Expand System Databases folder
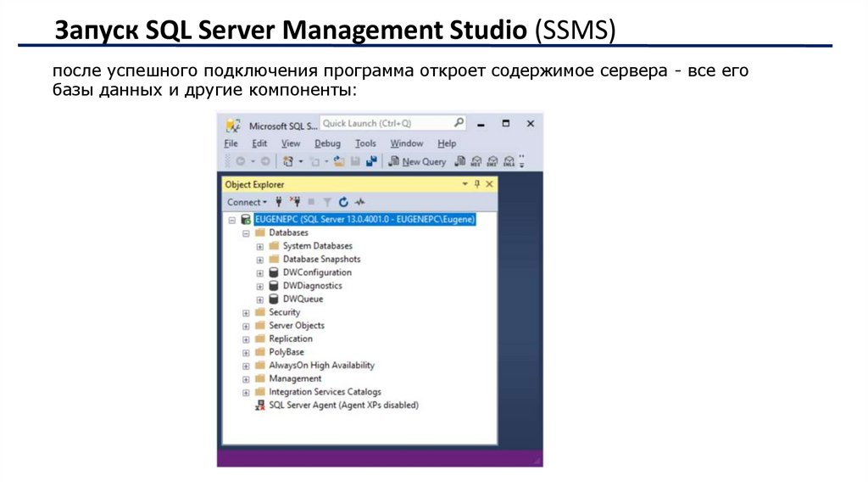 (x=259, y=247)
